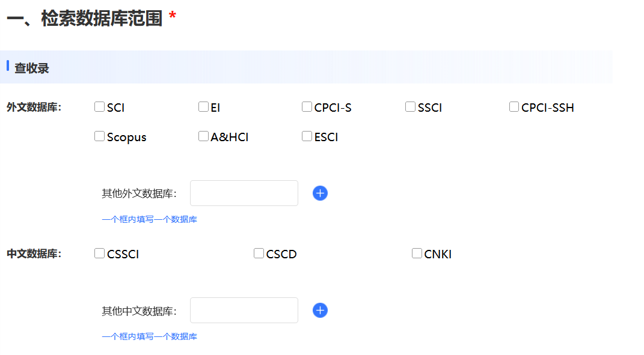Viewport: 644px width, 355px height.
Task: Click hint text under 其他外文数据库 input
Action: click(x=150, y=219)
